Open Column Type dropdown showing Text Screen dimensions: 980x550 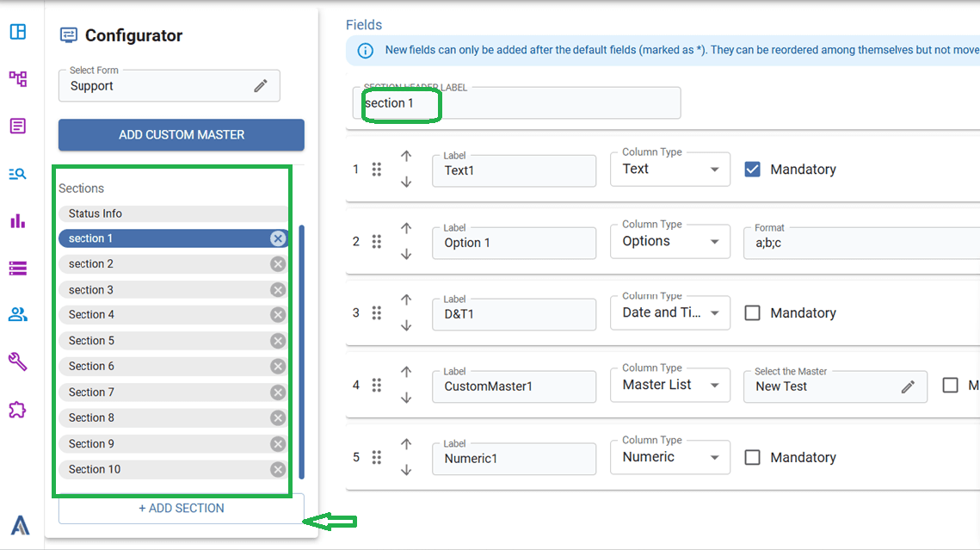click(x=670, y=170)
